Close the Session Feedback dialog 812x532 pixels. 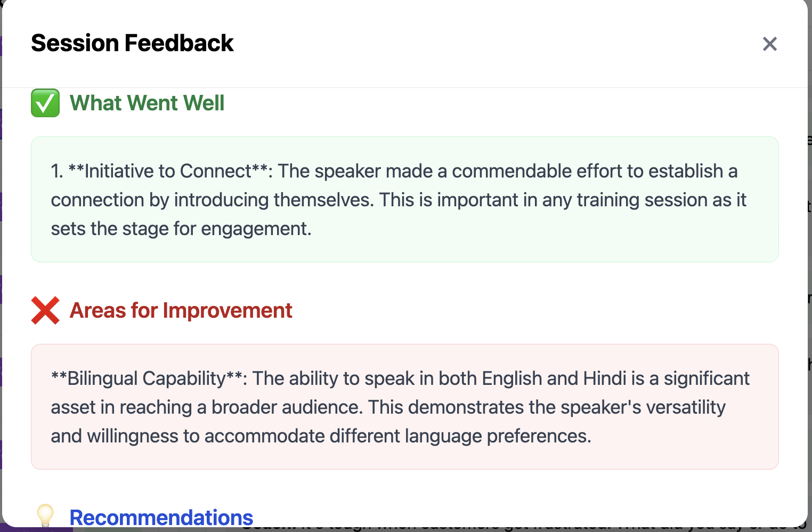click(x=769, y=44)
